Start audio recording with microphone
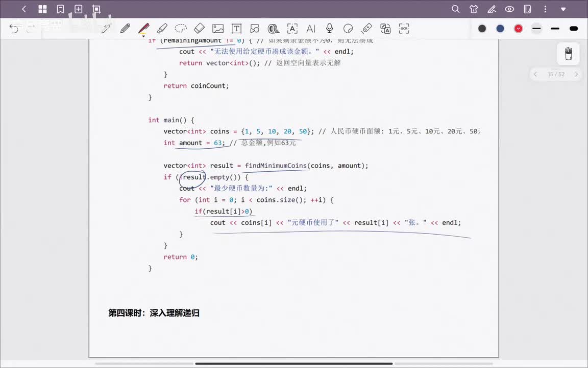The image size is (588, 368). [329, 29]
